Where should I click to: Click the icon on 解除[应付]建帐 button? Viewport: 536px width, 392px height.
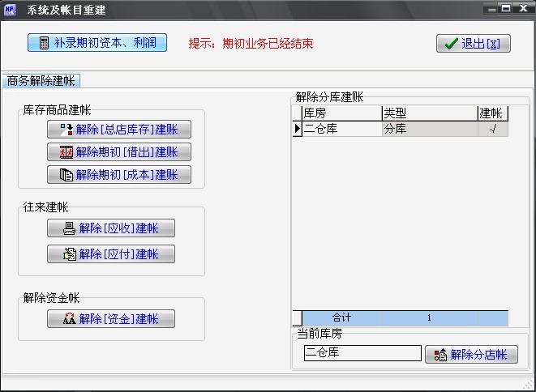pos(70,254)
